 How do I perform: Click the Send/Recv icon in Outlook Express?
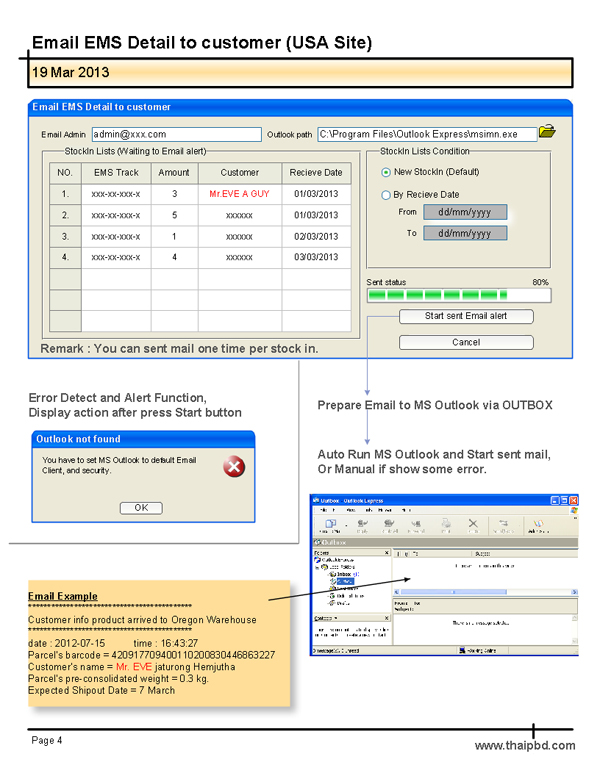(503, 526)
